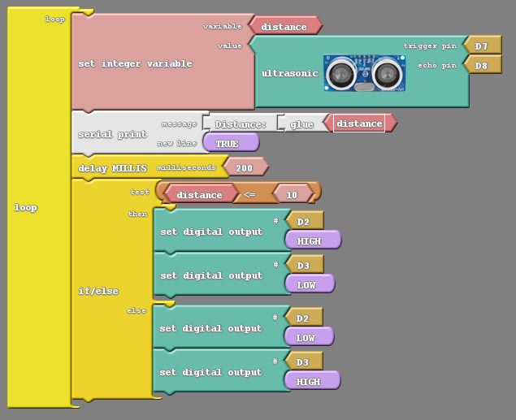Image resolution: width=516 pixels, height=420 pixels.
Task: Toggle the TRUE new line value
Action: point(228,144)
